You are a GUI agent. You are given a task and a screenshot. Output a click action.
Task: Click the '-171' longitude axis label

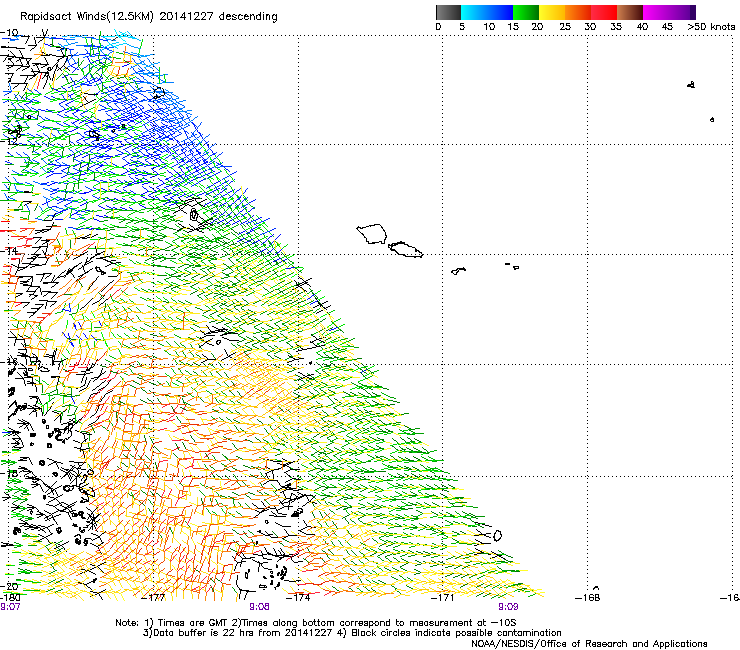443,598
